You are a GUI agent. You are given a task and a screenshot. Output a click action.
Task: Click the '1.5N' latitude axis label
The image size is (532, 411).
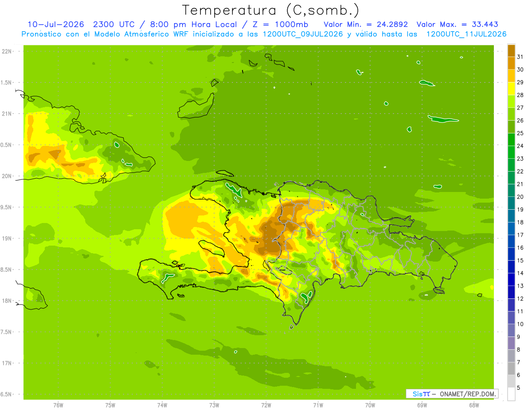point(7,83)
